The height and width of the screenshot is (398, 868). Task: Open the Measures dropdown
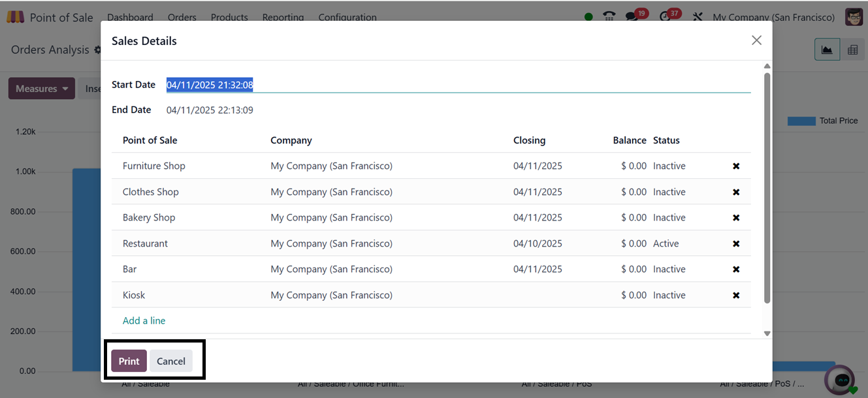tap(42, 89)
